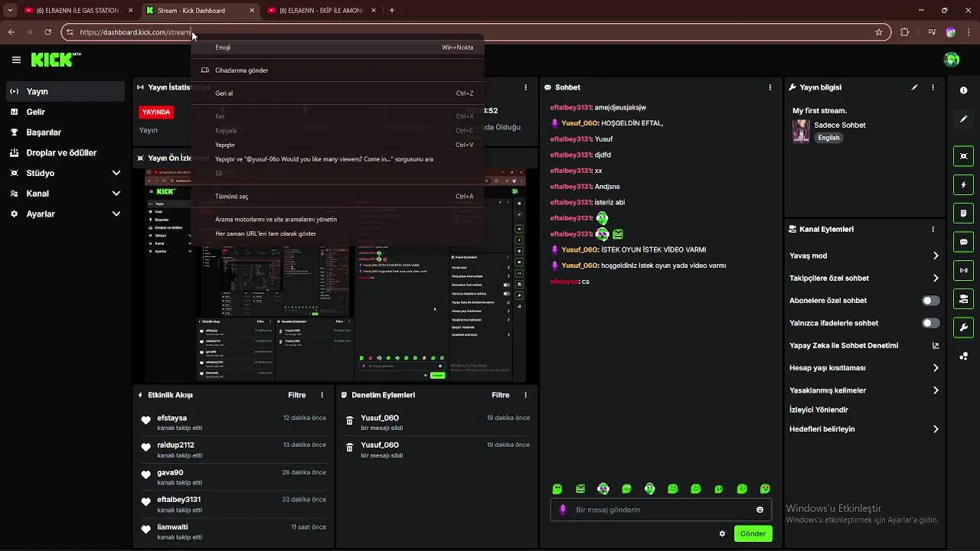Select Geri al in the context menu
The image size is (980, 551).
point(337,93)
